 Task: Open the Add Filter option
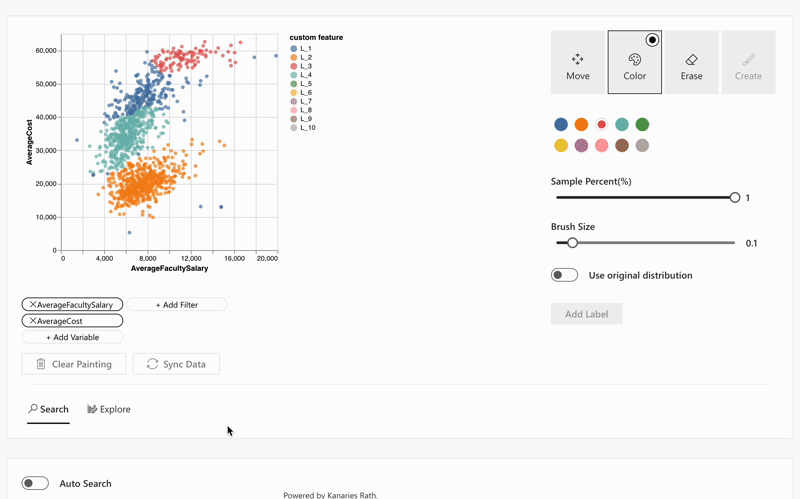pos(176,305)
